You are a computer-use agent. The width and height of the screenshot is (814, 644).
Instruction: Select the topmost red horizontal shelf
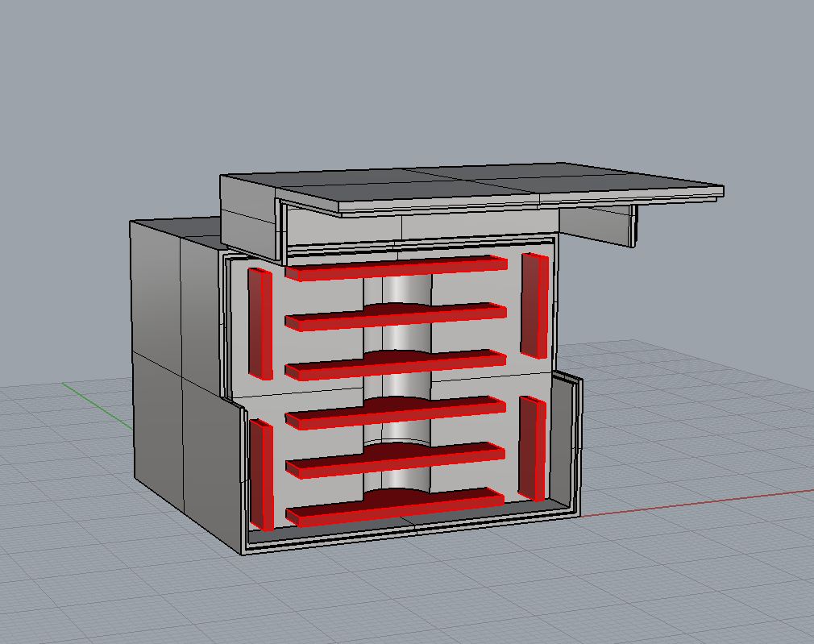point(396,268)
